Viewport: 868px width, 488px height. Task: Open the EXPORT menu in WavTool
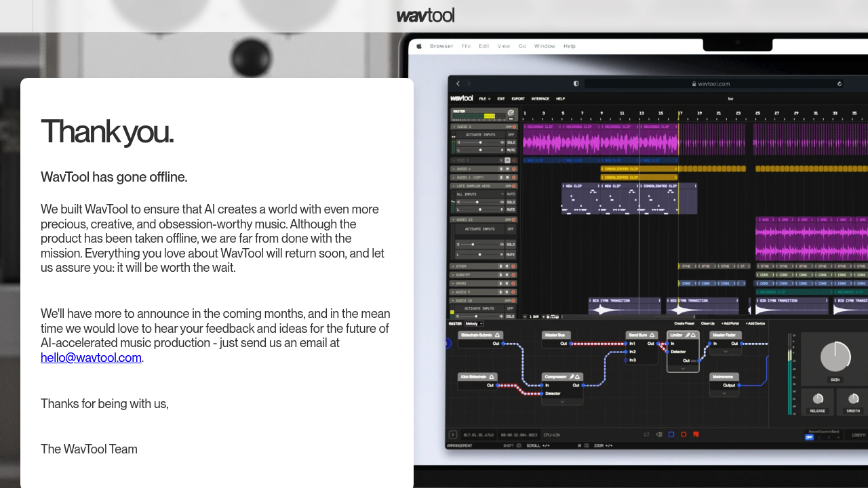click(518, 99)
